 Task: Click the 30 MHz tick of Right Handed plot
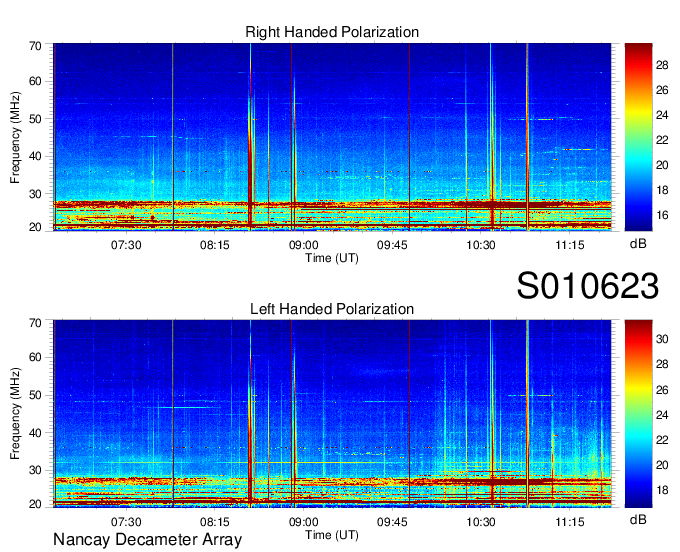coord(35,194)
